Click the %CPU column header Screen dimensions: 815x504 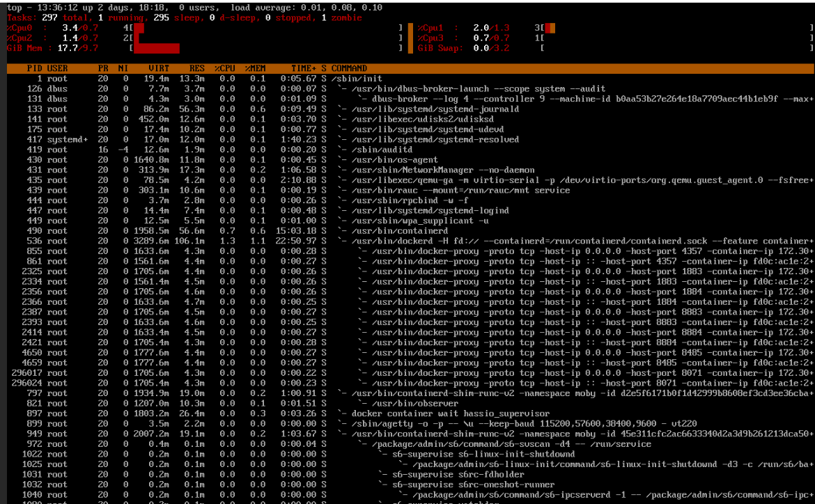tap(224, 68)
